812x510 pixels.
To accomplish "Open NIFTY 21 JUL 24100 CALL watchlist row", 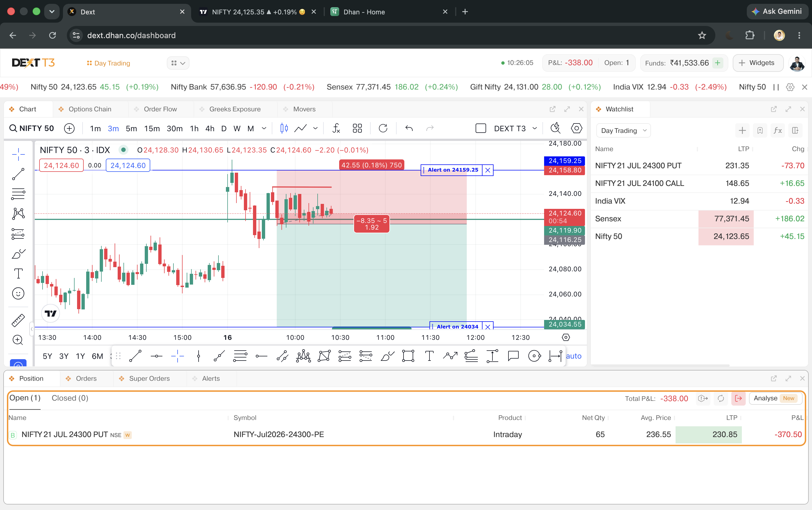I will pos(699,183).
